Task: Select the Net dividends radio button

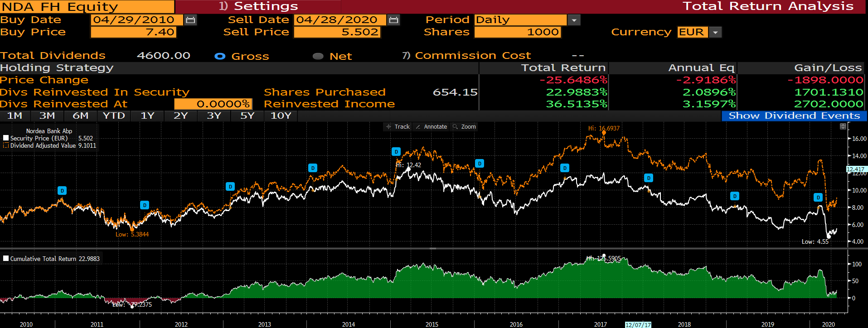Action: pos(318,56)
